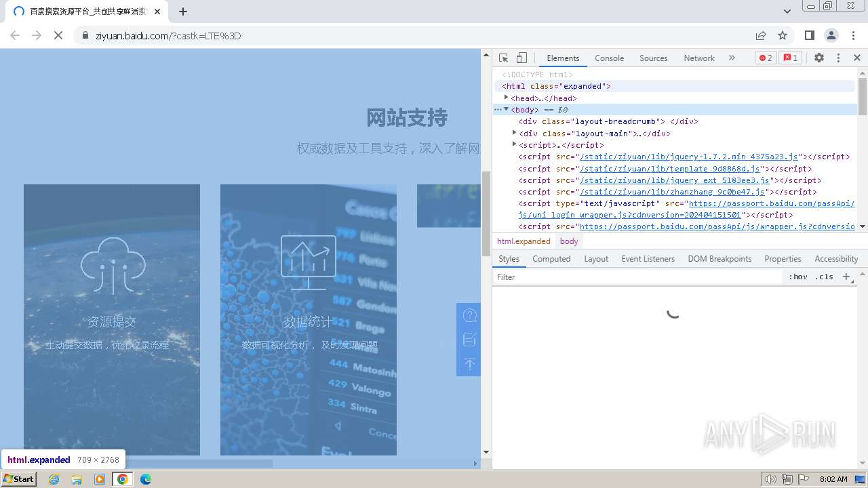Open the Properties pane tab
The height and width of the screenshot is (488, 868).
tap(783, 259)
